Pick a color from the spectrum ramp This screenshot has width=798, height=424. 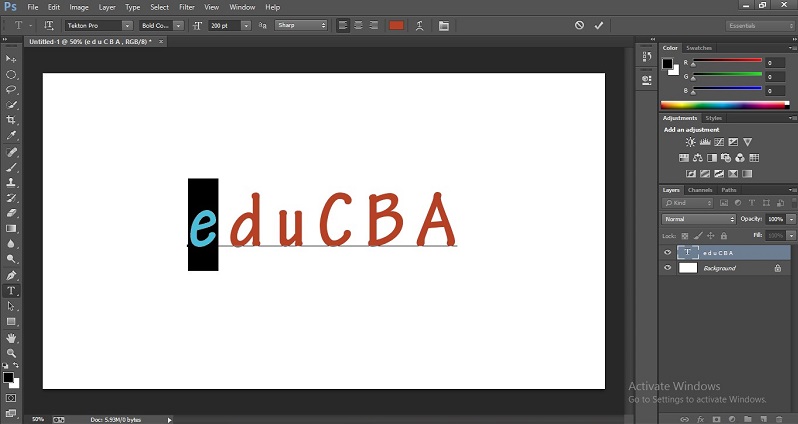725,105
